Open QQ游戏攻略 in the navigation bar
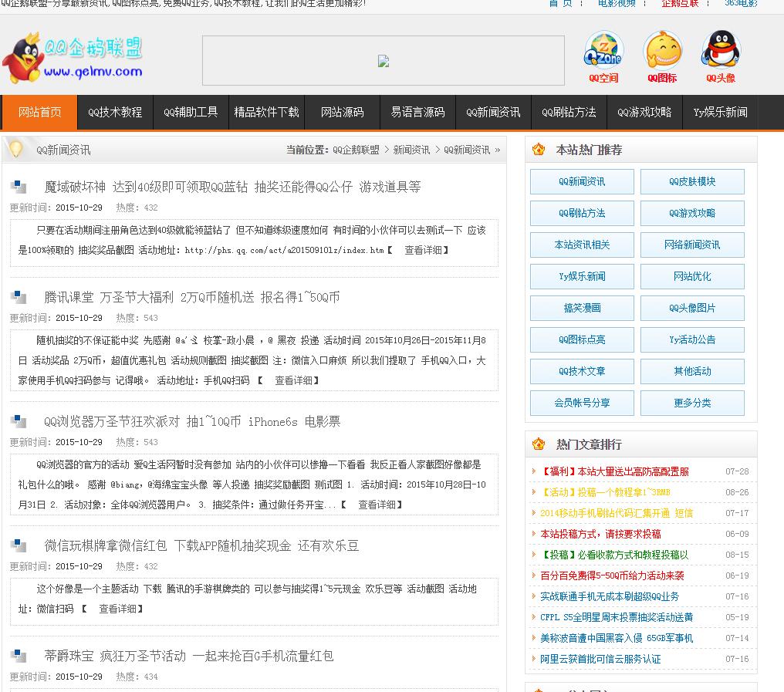The width and height of the screenshot is (784, 692). pyautogui.click(x=644, y=112)
